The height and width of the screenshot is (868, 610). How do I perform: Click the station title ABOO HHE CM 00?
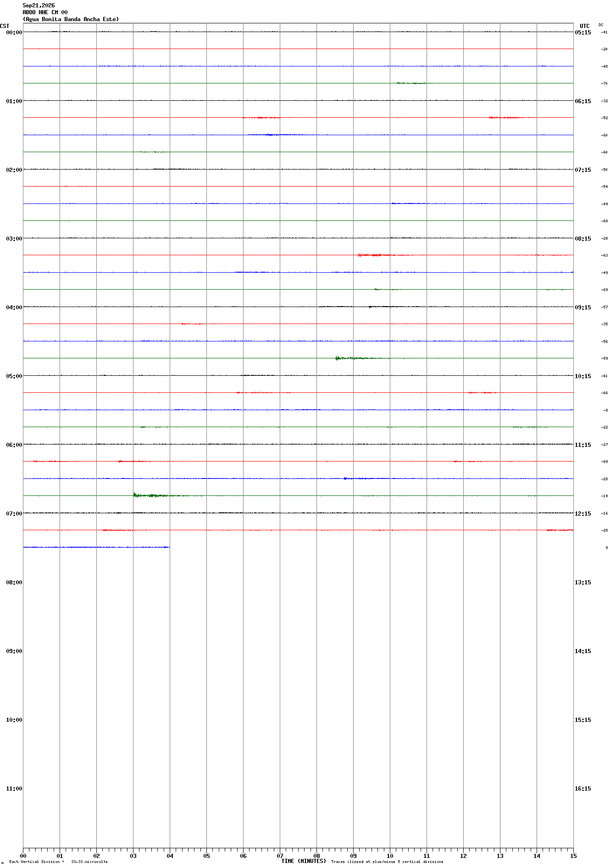pos(45,12)
